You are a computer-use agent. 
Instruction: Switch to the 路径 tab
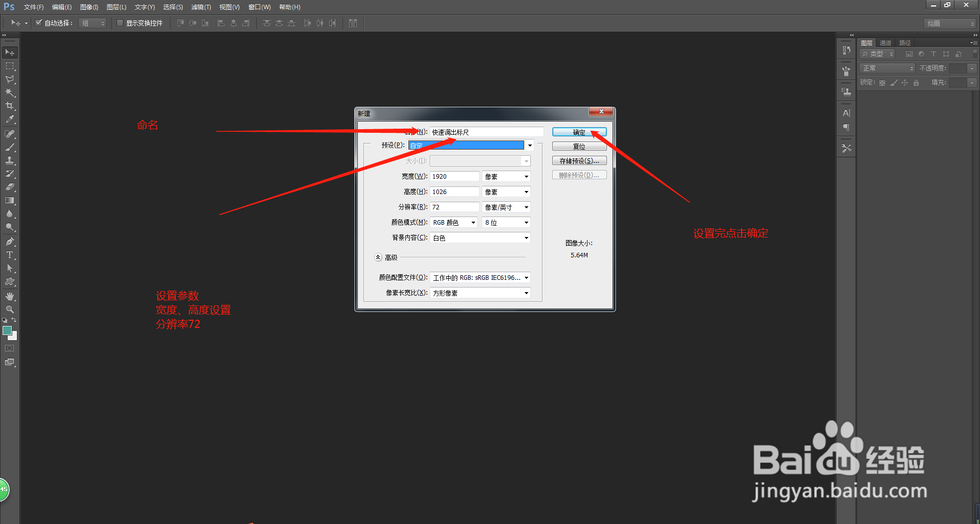point(905,43)
